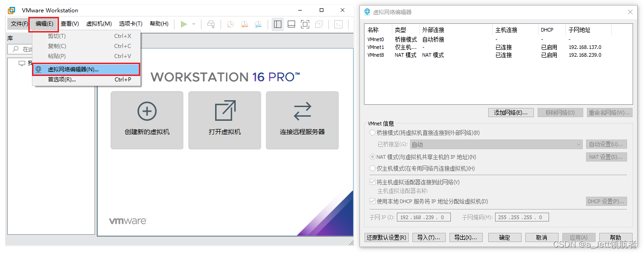
Task: Open the 虚拟机(M) menu
Action: pos(99,24)
